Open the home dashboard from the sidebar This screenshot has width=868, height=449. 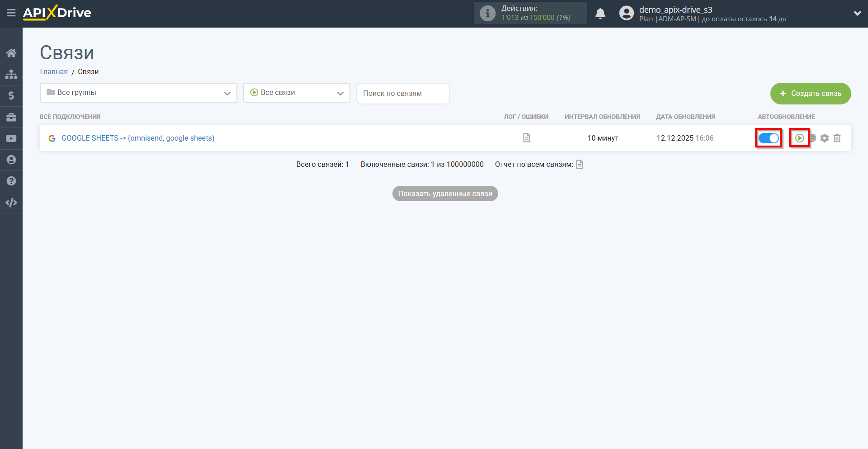pos(11,52)
